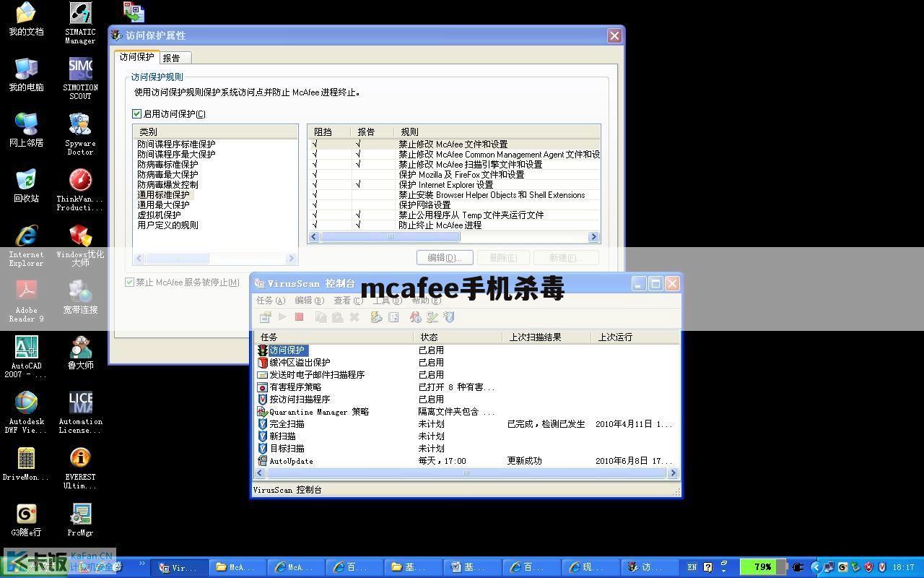The width and height of the screenshot is (924, 578).
Task: Sort by the 状态 column header
Action: coord(458,337)
